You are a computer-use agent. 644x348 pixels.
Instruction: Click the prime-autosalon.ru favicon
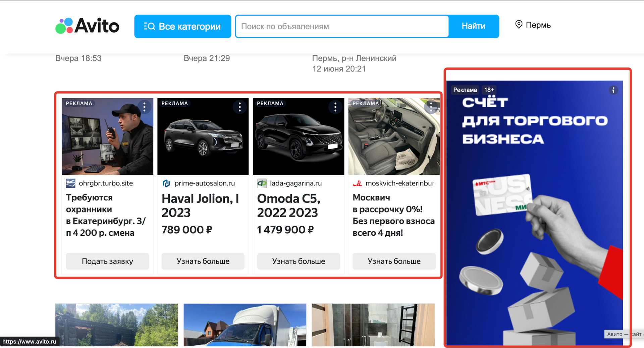pyautogui.click(x=166, y=183)
